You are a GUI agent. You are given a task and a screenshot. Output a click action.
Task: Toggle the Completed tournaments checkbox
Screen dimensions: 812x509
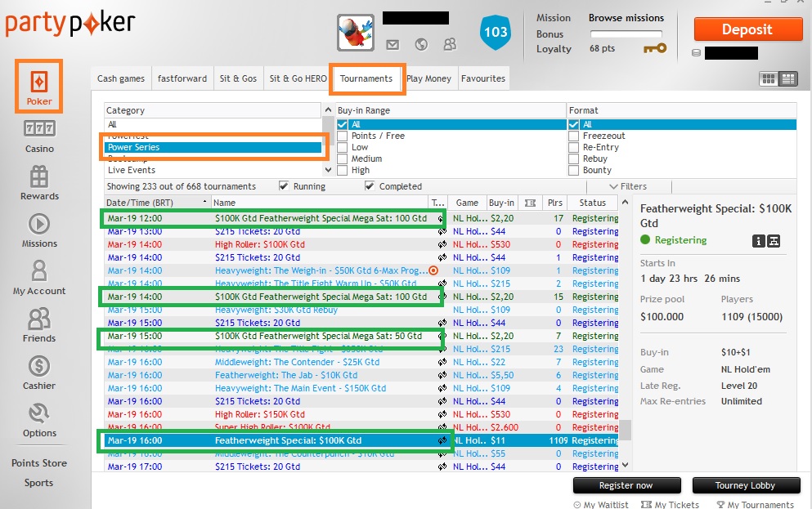tap(370, 185)
